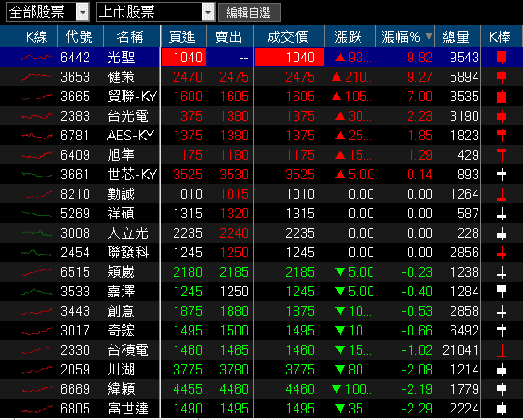523x420 pixels.
Task: Click the candlestick icon in the 台光電 row
Action: [502, 116]
